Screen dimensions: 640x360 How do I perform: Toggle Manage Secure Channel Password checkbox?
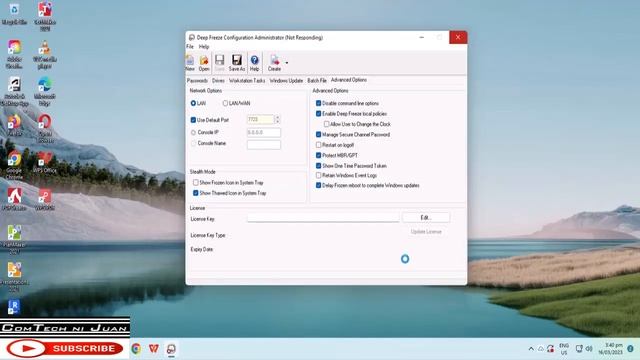pos(318,134)
